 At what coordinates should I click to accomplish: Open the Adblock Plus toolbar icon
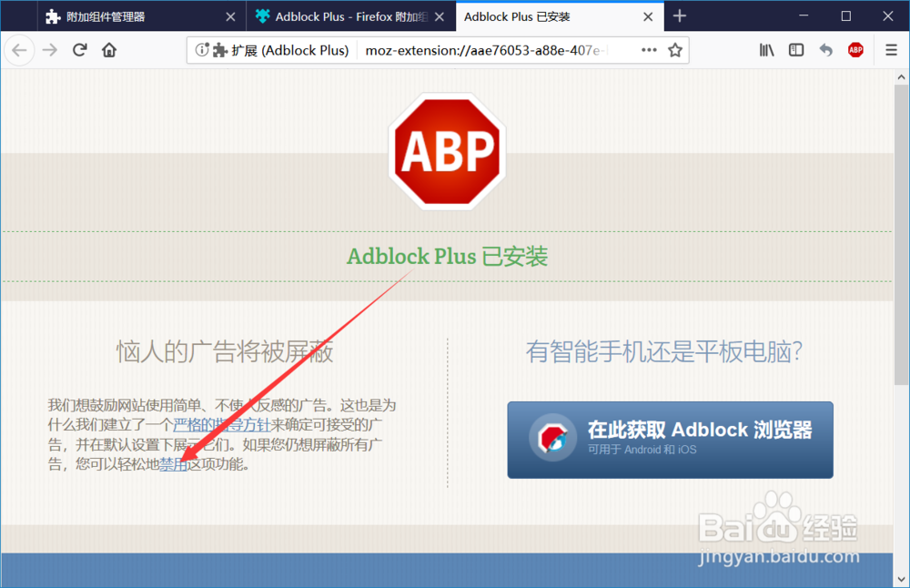tap(855, 50)
